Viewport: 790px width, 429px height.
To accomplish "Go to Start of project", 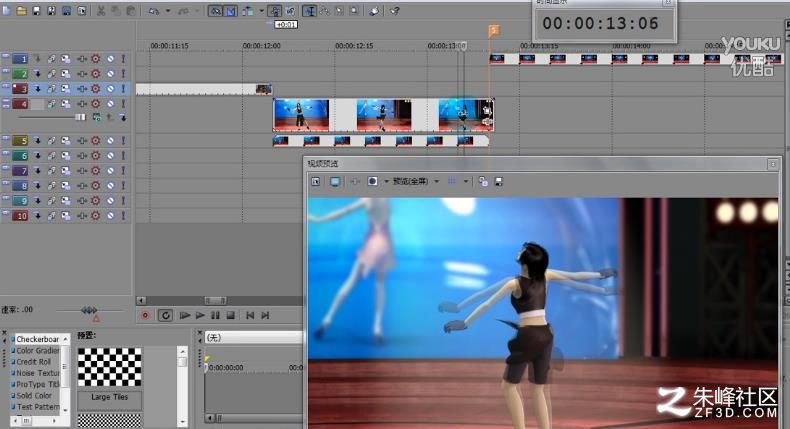I will tap(250, 316).
